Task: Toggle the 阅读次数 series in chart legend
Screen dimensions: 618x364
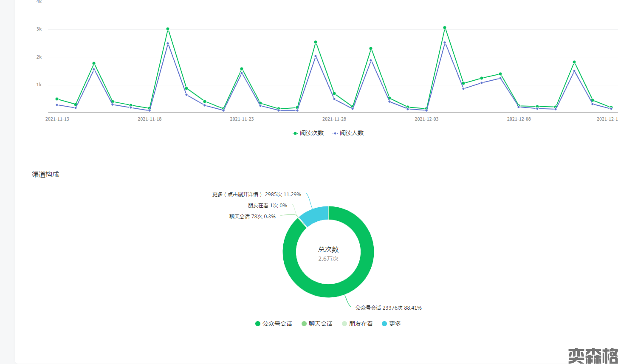Action: 308,133
